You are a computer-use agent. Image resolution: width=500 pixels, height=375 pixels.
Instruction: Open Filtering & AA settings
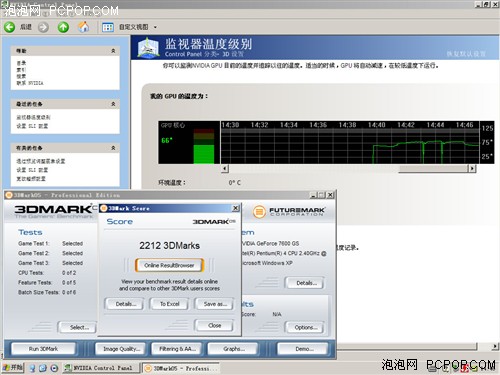[177, 349]
